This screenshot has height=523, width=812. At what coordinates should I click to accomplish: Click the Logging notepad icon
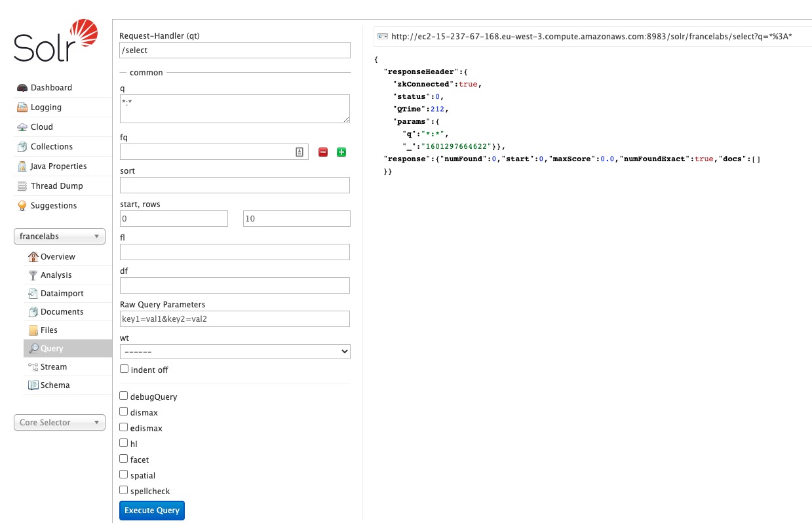[x=22, y=107]
